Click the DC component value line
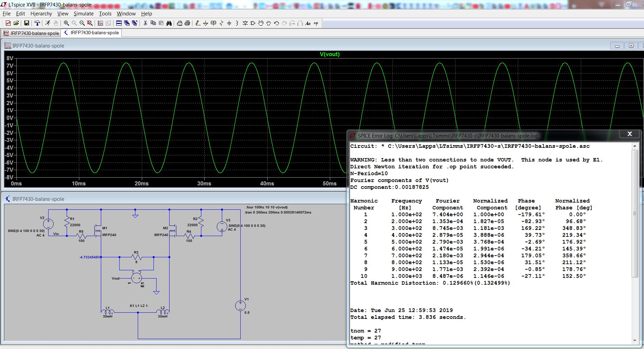Screen dimensions: 644x349 point(389,187)
